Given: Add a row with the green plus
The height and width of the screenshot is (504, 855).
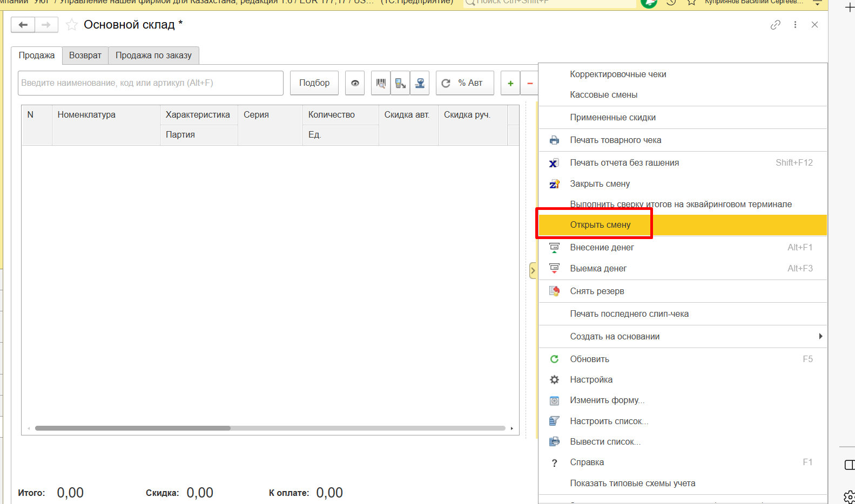Looking at the screenshot, I should 510,83.
